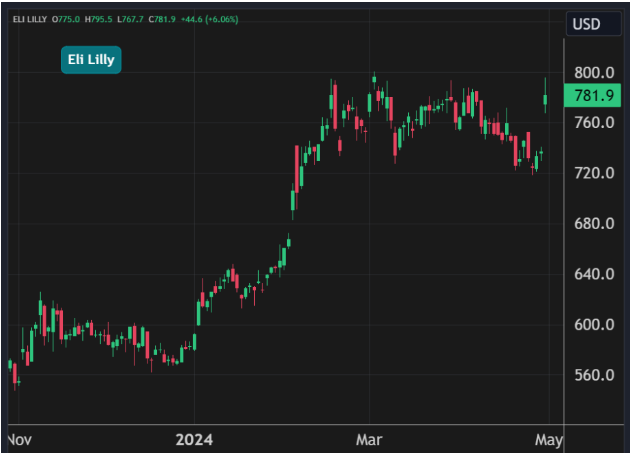
Task: Click the 2024 label on time axis
Action: point(194,440)
